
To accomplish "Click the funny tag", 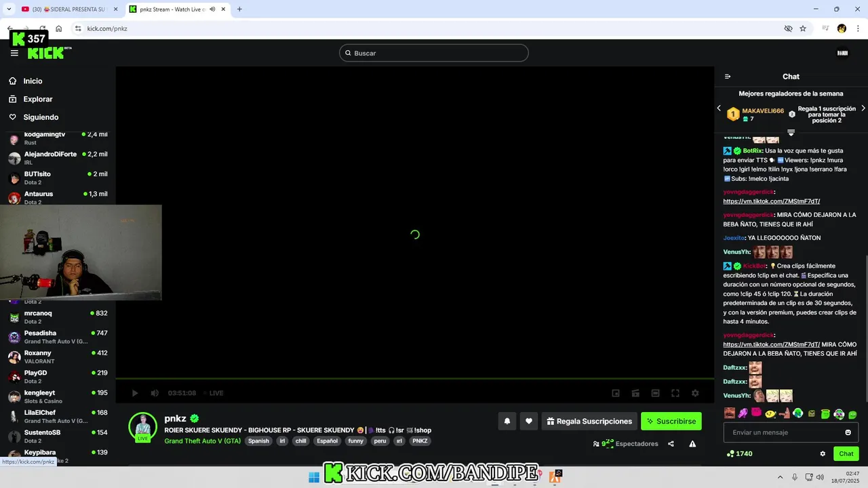I will (x=355, y=441).
